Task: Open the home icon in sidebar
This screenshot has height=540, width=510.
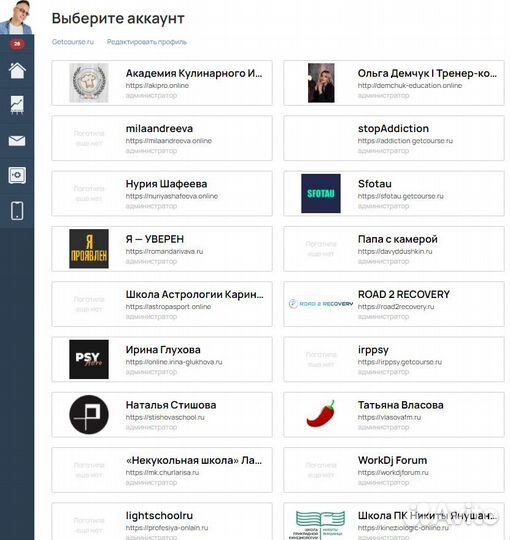Action: (17, 71)
